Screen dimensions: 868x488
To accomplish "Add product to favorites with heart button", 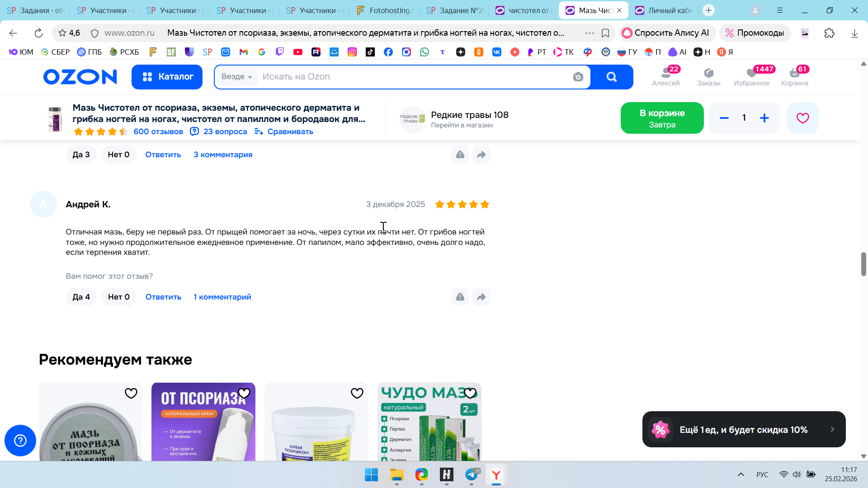I will (802, 118).
